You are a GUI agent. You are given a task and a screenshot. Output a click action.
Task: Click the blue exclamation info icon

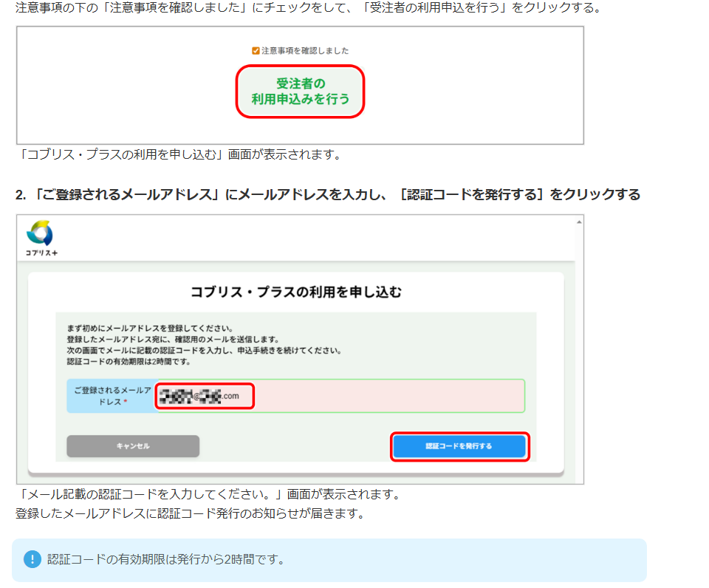pos(32,559)
